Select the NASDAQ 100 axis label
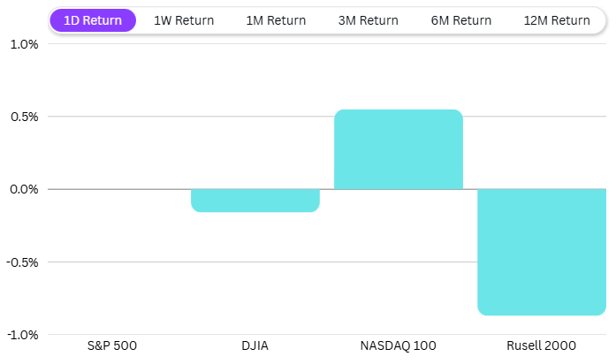 (399, 345)
